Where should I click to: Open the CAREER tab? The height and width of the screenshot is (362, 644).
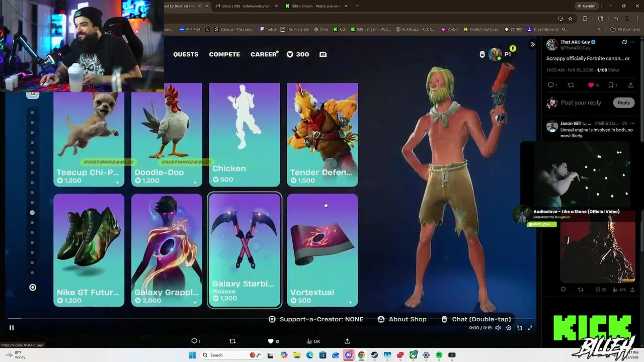(264, 54)
